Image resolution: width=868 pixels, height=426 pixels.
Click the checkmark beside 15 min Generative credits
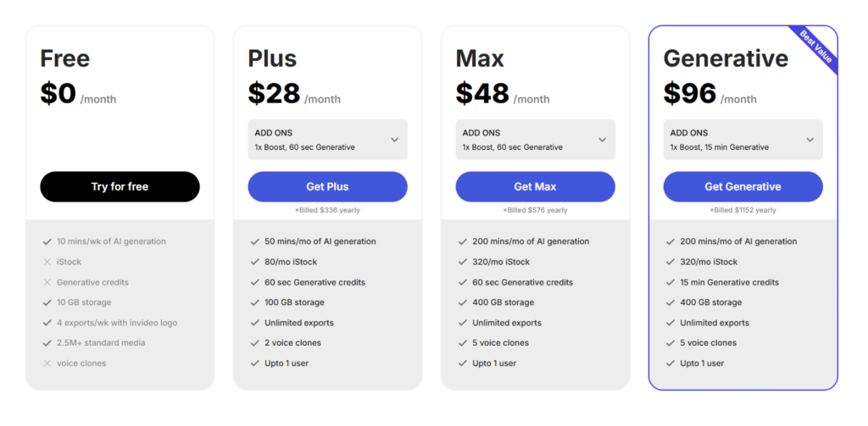point(670,282)
